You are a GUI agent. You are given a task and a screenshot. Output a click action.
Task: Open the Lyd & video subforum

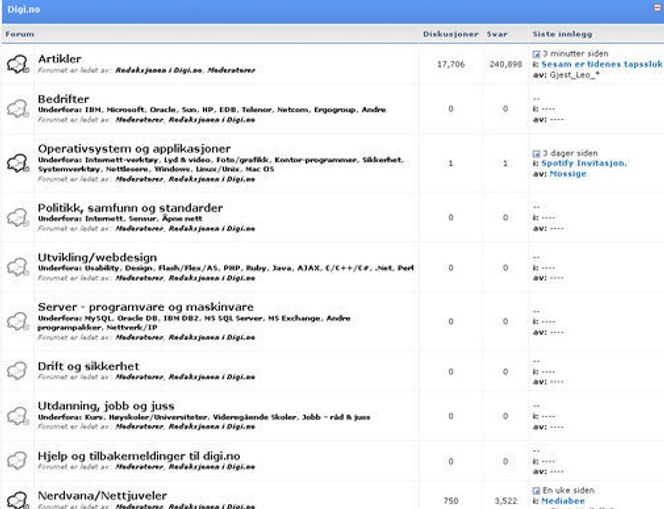click(187, 160)
